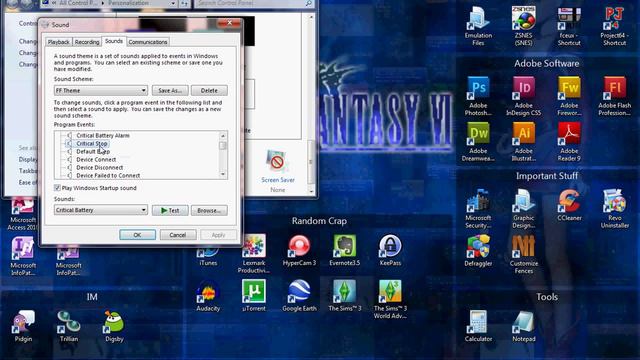Launch Adobe Fireworks icon
Screen dimensions: 640x360
569,96
